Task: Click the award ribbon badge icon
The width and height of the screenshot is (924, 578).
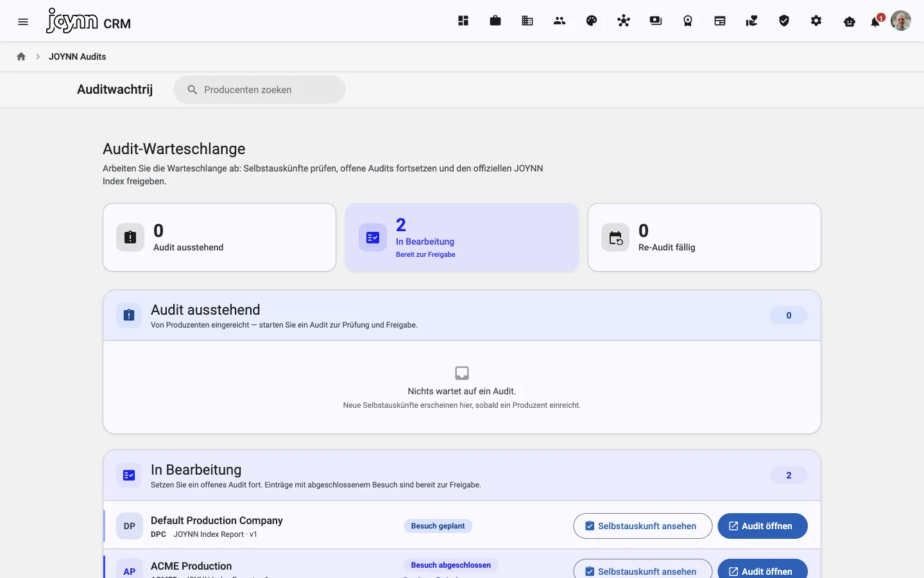Action: [688, 21]
